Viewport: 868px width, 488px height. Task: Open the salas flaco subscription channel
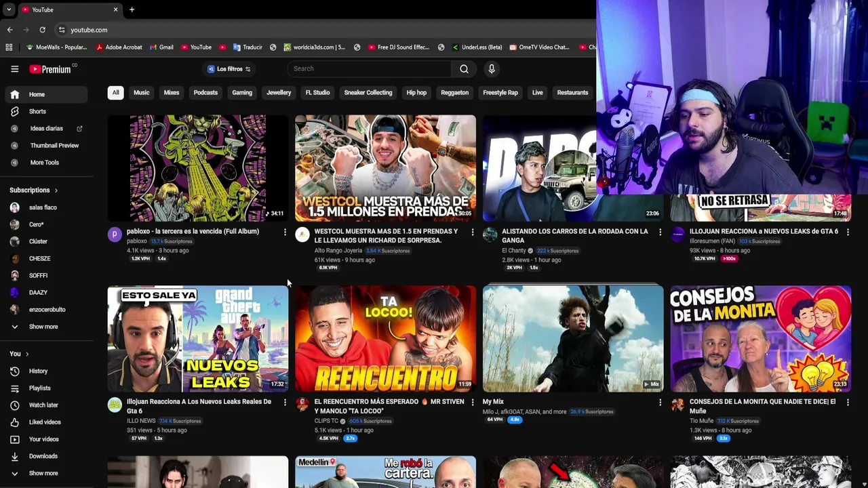pos(45,207)
